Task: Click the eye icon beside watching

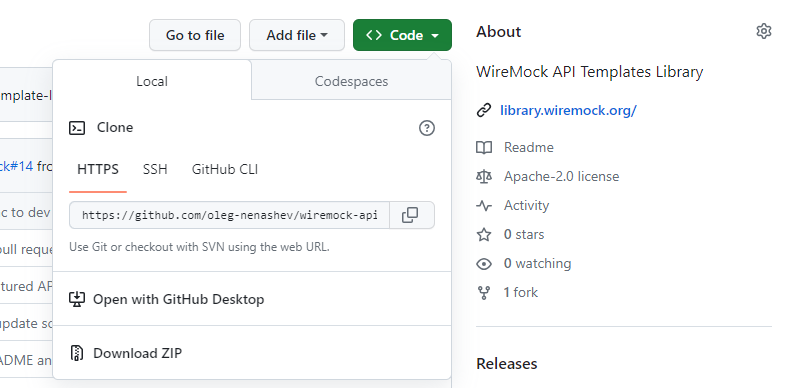Action: (x=484, y=264)
